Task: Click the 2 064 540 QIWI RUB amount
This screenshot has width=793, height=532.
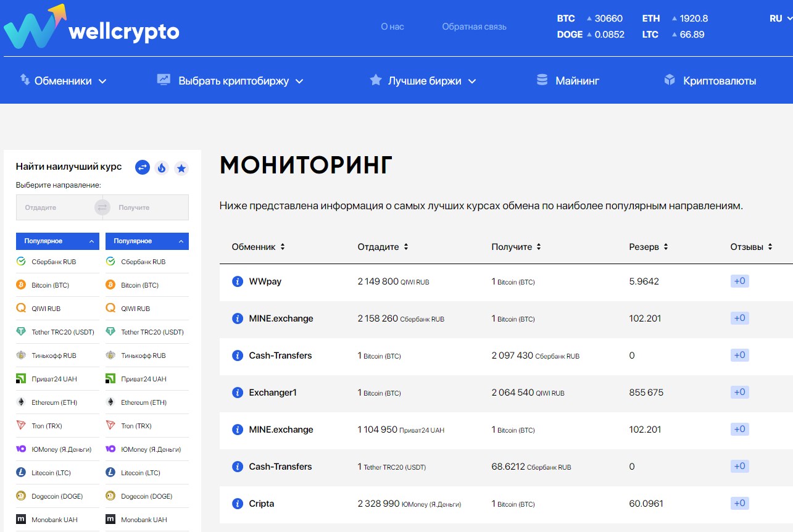Action: click(528, 393)
